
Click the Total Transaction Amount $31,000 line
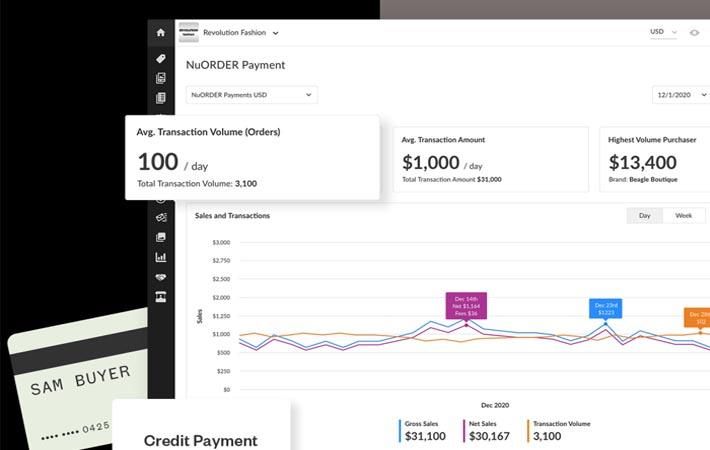click(452, 179)
